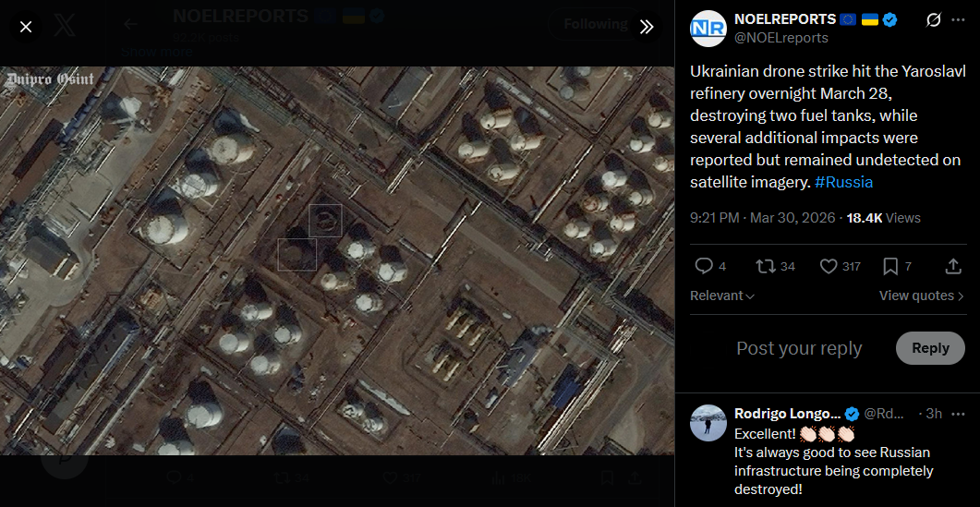The image size is (980, 507).
Task: Close the image viewer with X
Action: [26, 27]
